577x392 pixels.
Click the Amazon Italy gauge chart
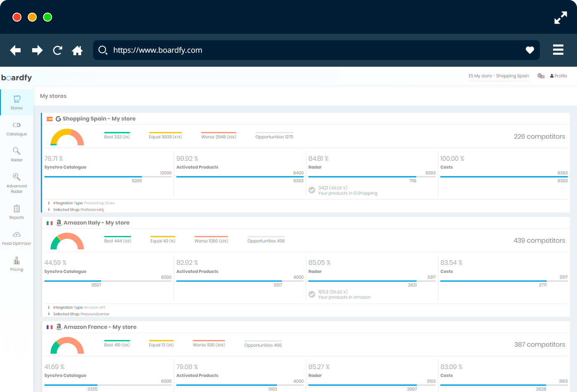pos(67,241)
